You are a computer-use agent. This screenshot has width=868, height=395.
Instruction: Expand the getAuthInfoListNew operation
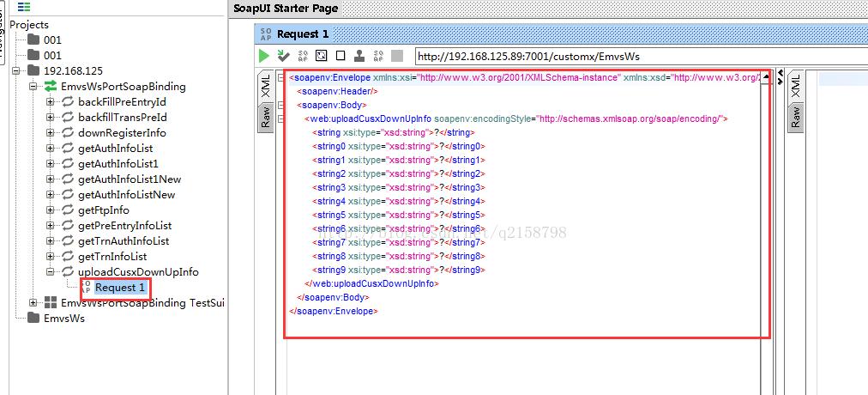pyautogui.click(x=50, y=194)
